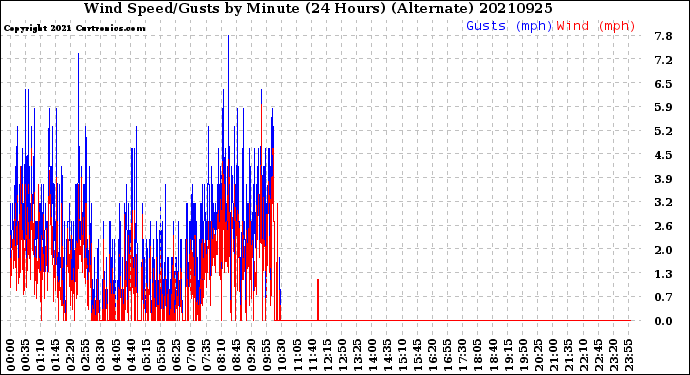
Task: Click the 23:55 time axis label
Action: (x=628, y=355)
